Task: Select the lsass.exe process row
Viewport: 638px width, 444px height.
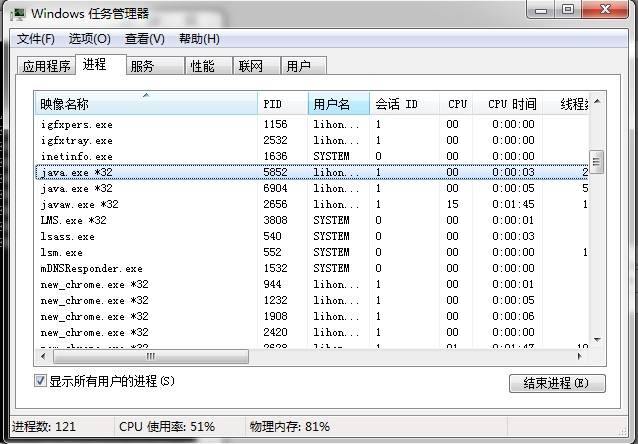Action: click(312, 236)
